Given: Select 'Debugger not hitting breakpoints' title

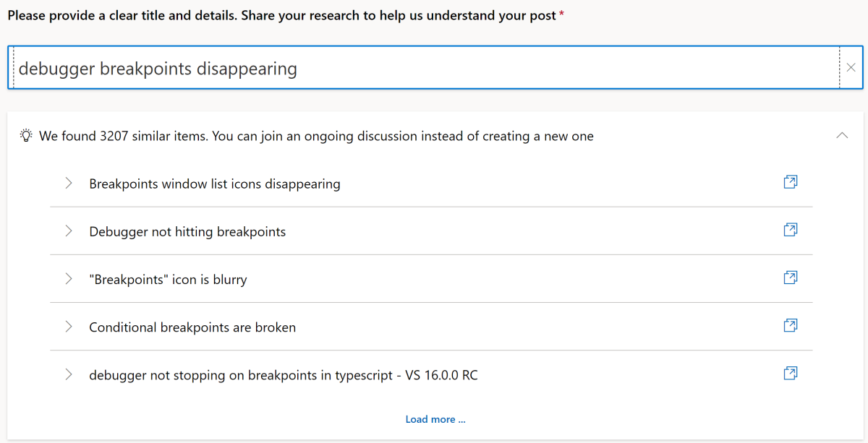Looking at the screenshot, I should (x=187, y=232).
